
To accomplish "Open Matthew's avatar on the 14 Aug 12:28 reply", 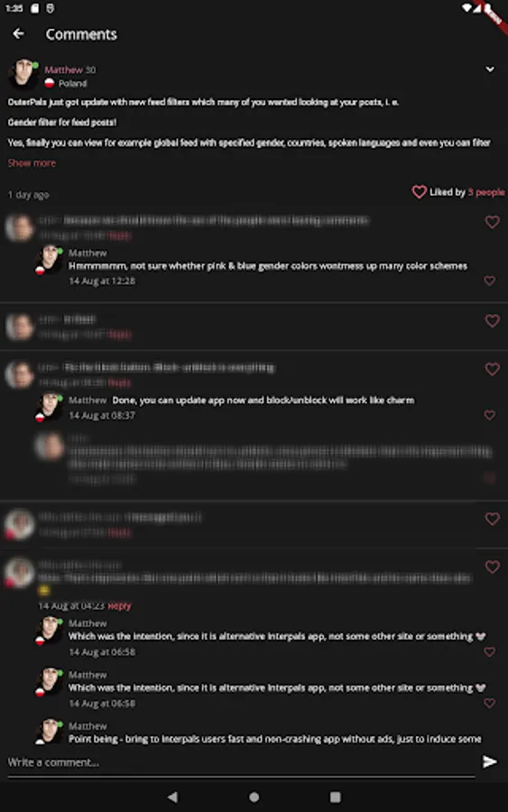I will 50,260.
